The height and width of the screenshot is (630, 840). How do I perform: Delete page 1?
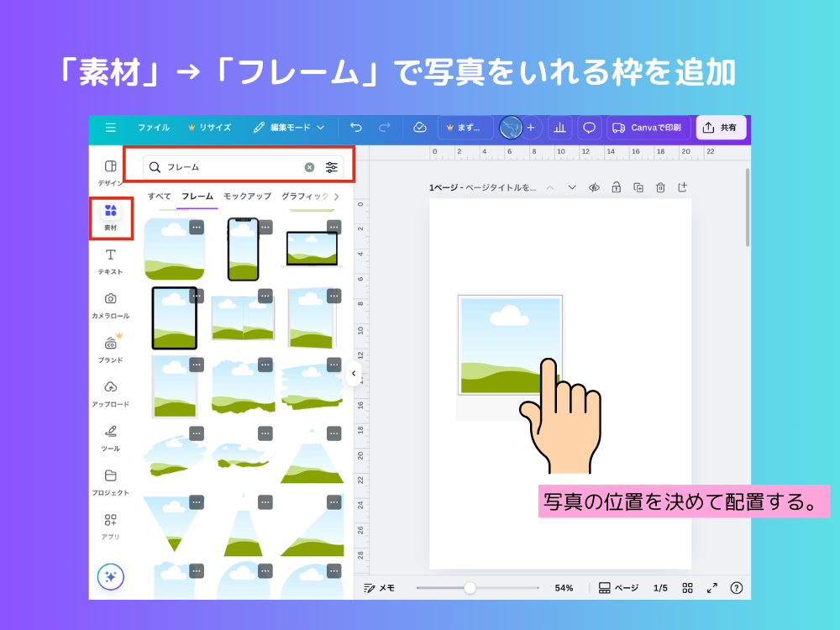point(661,188)
